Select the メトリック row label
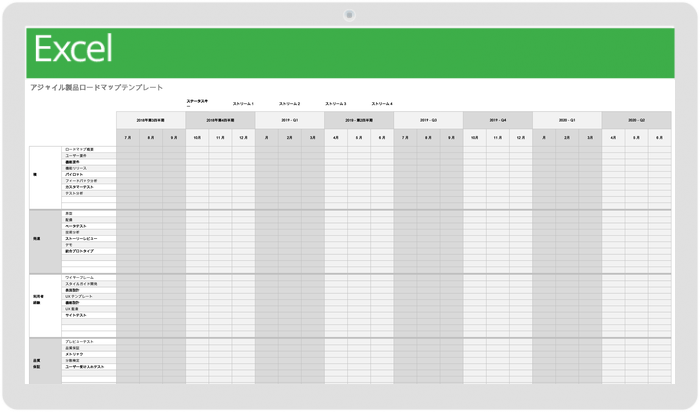 (x=74, y=354)
